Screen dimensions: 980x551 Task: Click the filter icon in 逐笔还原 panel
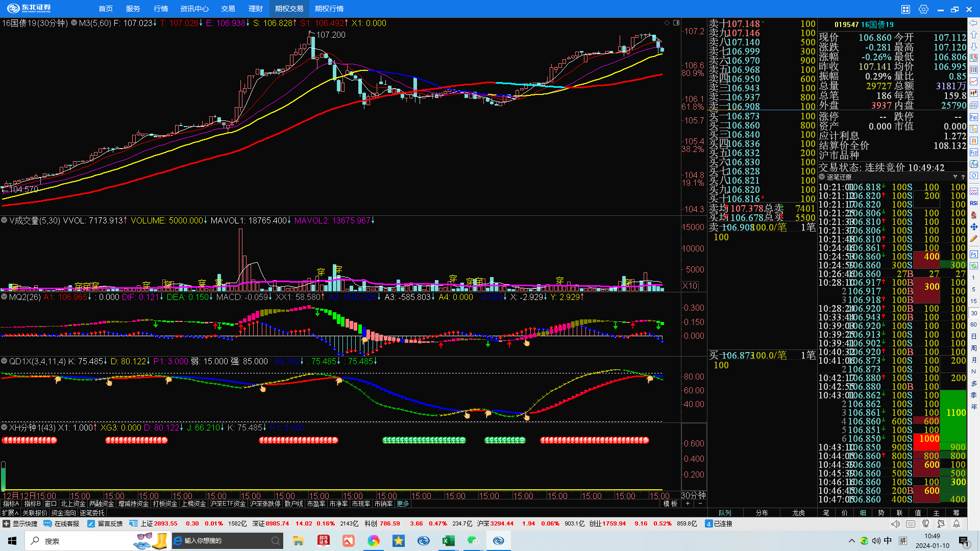click(x=955, y=177)
